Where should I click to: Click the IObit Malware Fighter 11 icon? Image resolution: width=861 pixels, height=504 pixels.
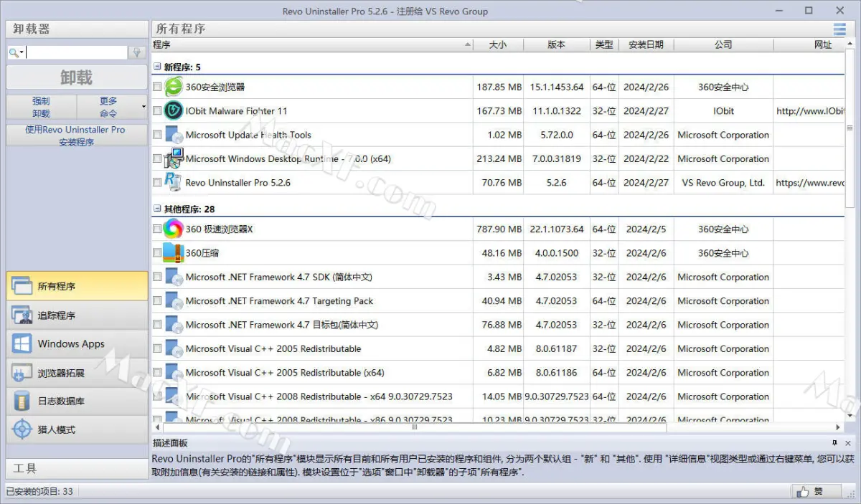[x=174, y=110]
